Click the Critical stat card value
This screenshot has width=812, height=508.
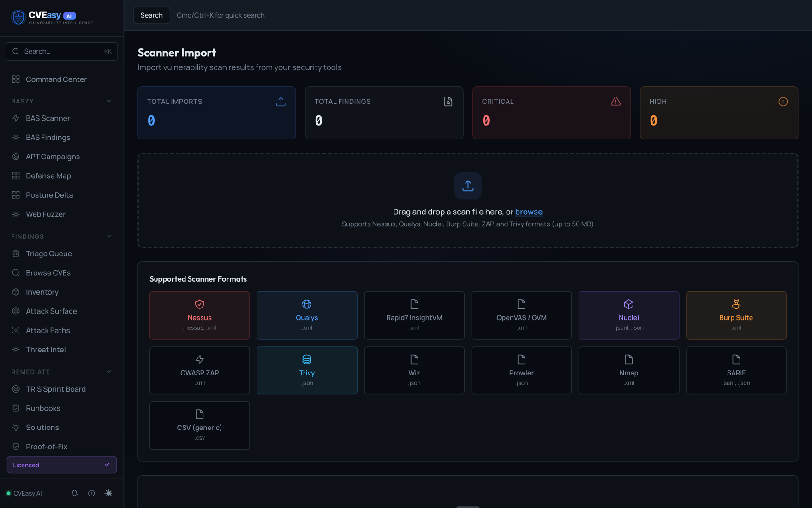click(486, 121)
